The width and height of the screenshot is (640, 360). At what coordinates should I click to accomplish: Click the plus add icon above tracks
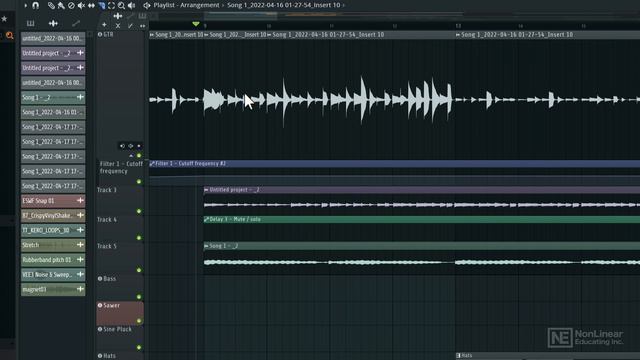click(104, 25)
